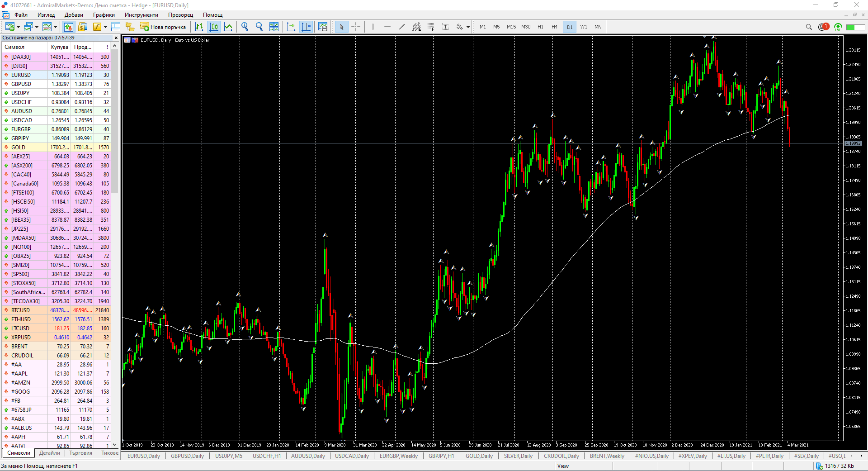Viewport: 868px width, 471px height.
Task: Switch to the Детайли tab
Action: 50,453
